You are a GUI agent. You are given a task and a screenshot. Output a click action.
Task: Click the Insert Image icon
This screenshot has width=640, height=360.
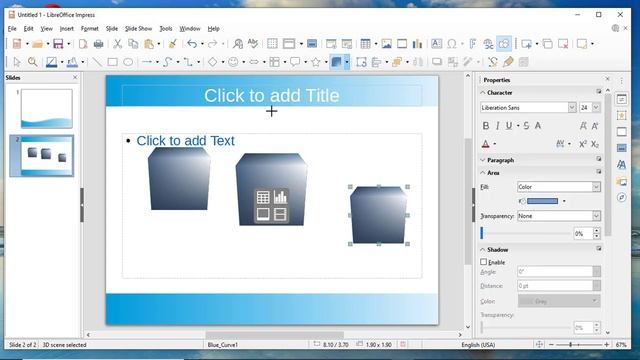(x=387, y=44)
